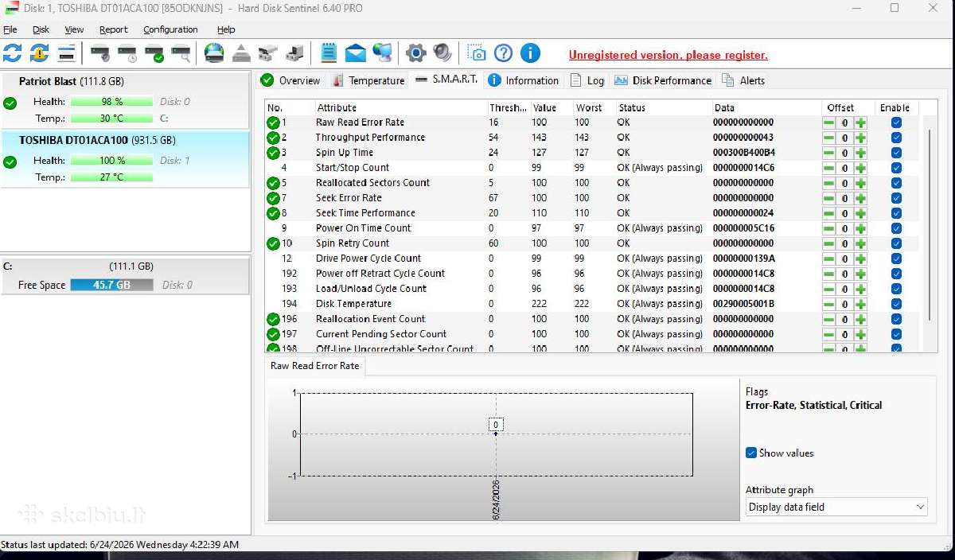The width and height of the screenshot is (955, 560).
Task: Click the network drives toolbar icon
Action: click(x=294, y=53)
